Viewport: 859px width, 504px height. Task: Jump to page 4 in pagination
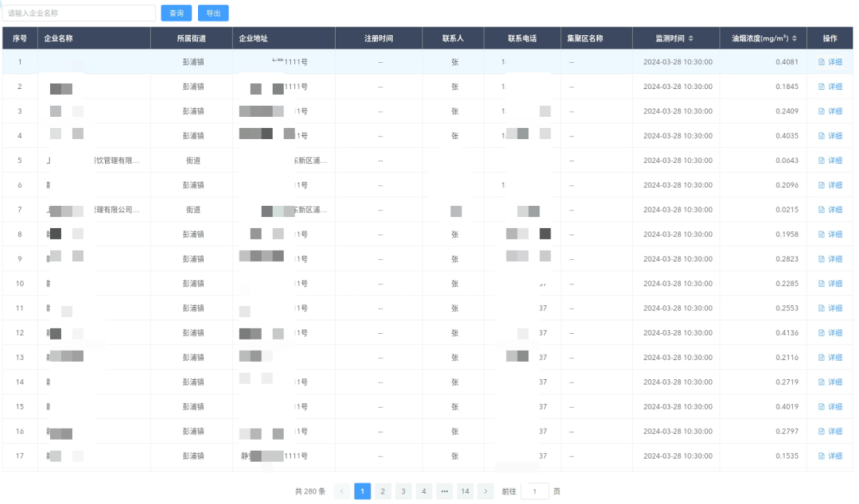(x=424, y=491)
